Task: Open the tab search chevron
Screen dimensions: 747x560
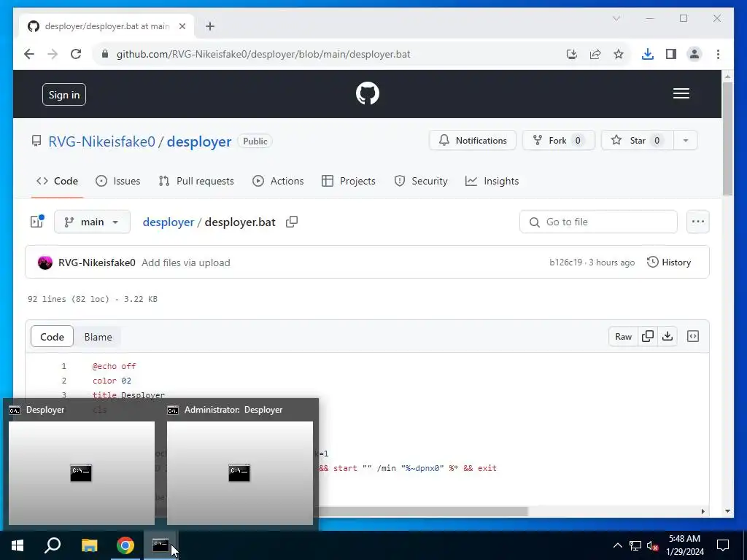Action: click(616, 18)
